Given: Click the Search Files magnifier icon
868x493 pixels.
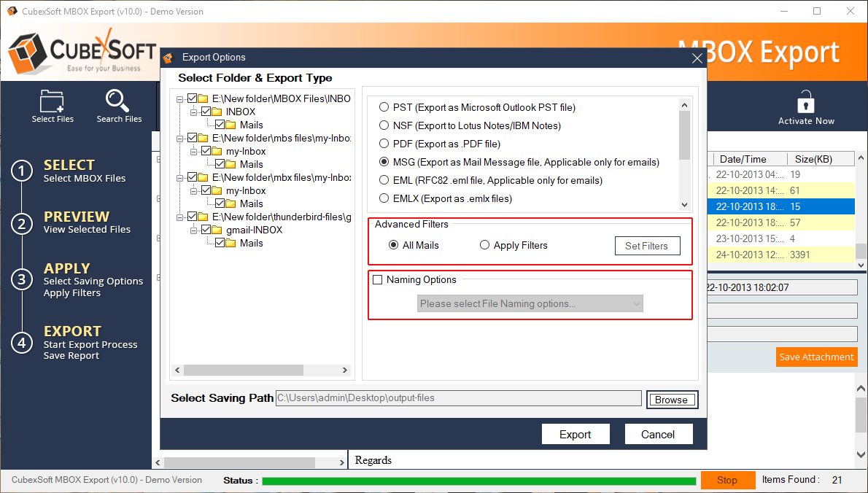Looking at the screenshot, I should tap(118, 101).
